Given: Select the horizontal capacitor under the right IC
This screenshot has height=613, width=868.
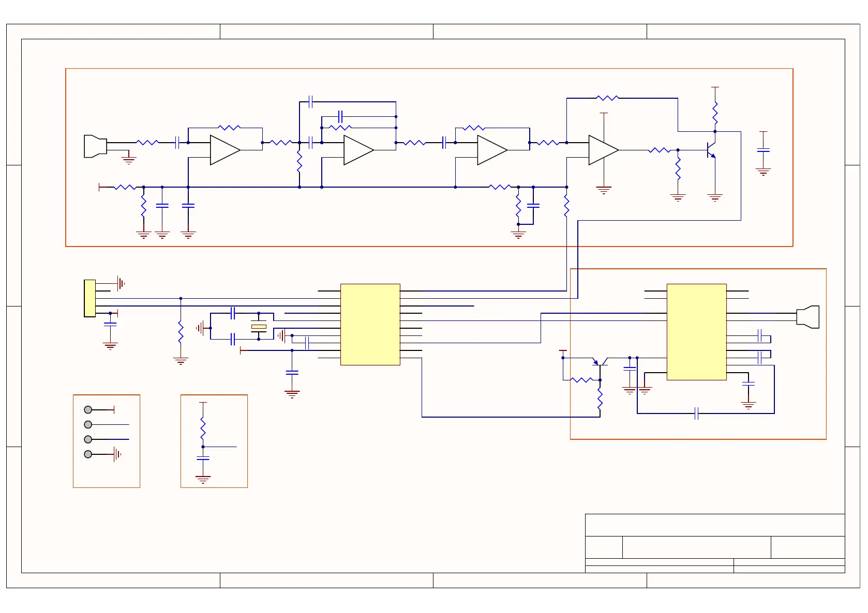Looking at the screenshot, I should click(x=697, y=413).
